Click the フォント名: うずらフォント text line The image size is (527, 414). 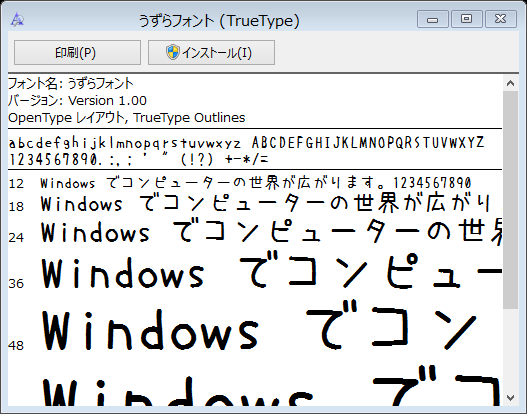71,84
